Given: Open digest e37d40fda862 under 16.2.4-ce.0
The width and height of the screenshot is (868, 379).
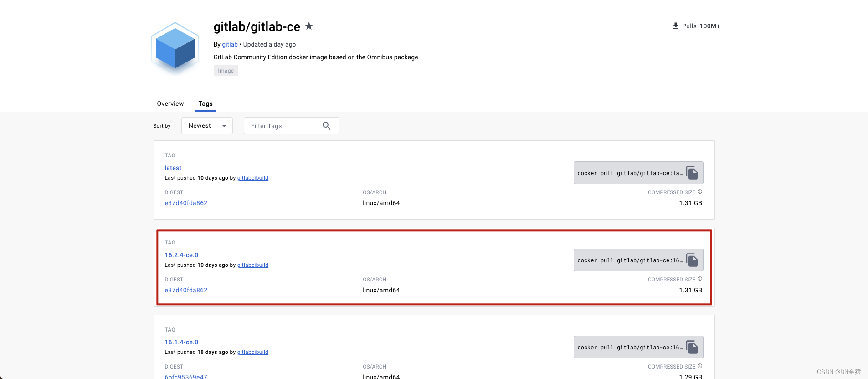Looking at the screenshot, I should pyautogui.click(x=186, y=290).
